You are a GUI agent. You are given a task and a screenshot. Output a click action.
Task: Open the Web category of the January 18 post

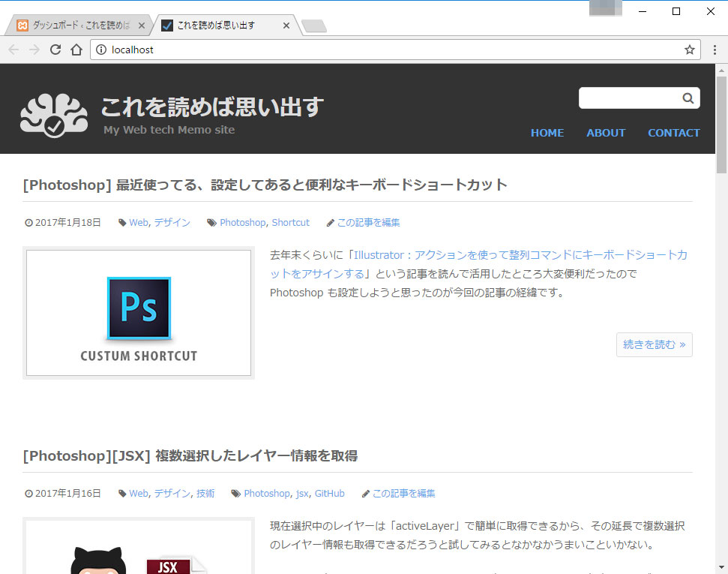[x=139, y=223]
